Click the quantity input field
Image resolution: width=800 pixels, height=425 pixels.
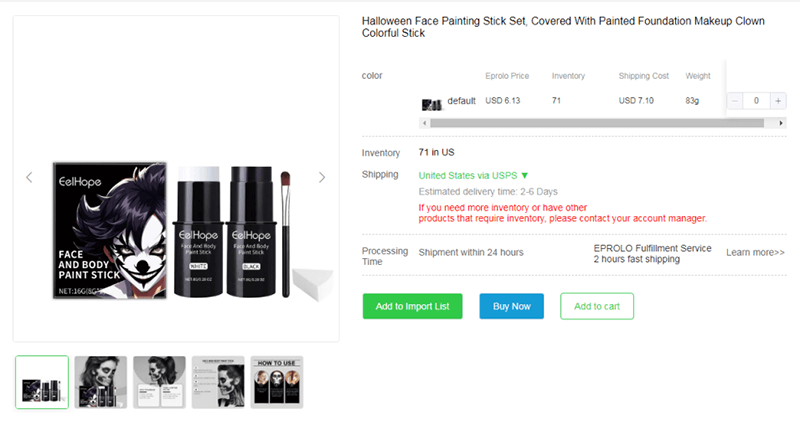(x=757, y=101)
